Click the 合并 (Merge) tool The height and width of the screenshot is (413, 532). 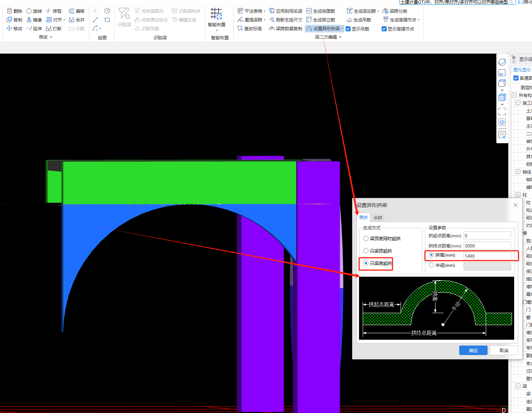point(77,20)
